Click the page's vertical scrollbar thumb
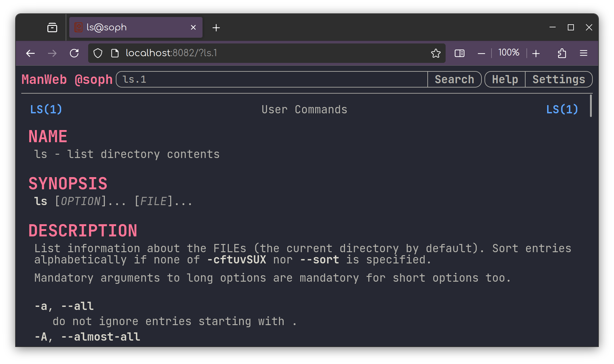Image resolution: width=614 pixels, height=364 pixels. coord(591,106)
